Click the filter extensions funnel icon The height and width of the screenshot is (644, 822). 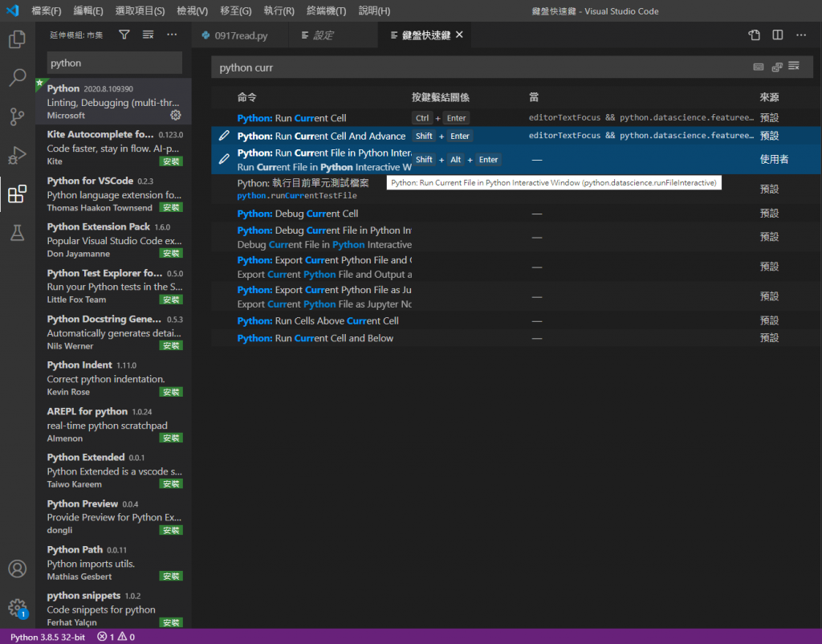point(124,35)
